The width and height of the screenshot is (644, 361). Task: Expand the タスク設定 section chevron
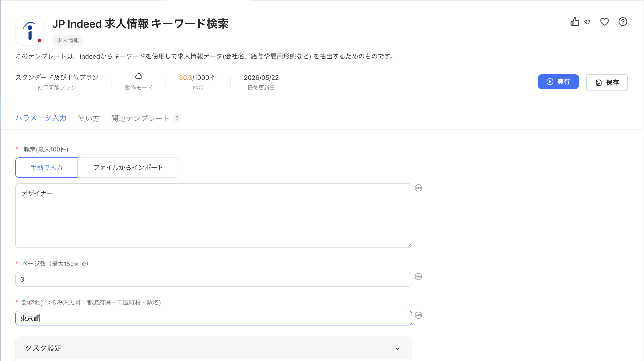[x=397, y=349]
